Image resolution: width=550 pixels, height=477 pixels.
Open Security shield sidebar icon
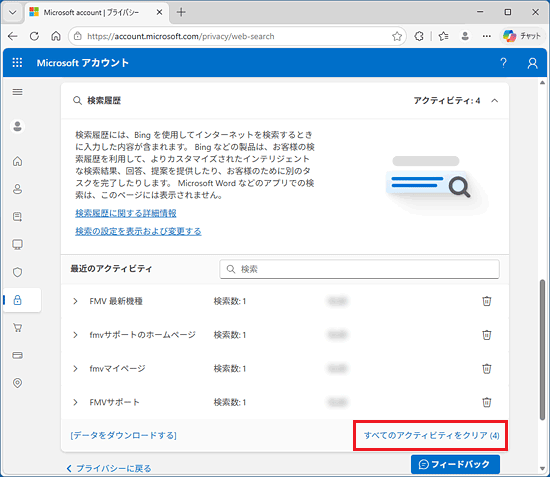click(17, 272)
